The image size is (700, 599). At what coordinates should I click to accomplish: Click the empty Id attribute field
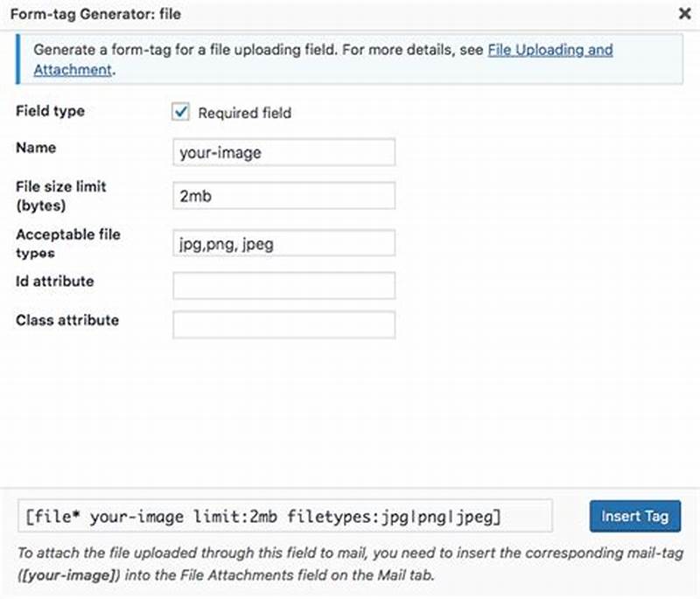283,285
